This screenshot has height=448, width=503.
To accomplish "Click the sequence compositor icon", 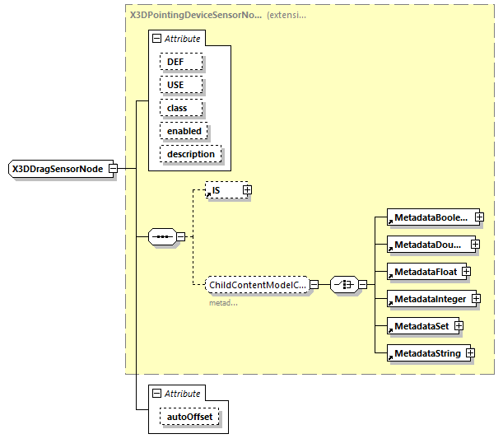I will (x=161, y=237).
